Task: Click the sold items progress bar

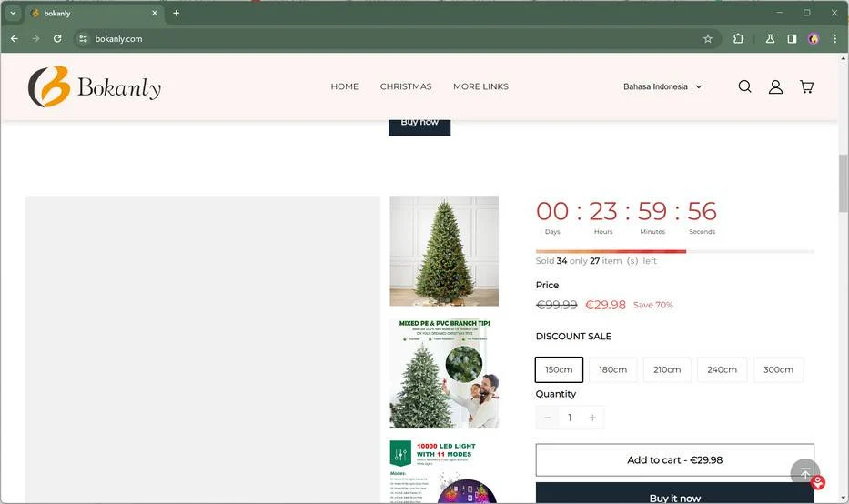Action: [674, 251]
